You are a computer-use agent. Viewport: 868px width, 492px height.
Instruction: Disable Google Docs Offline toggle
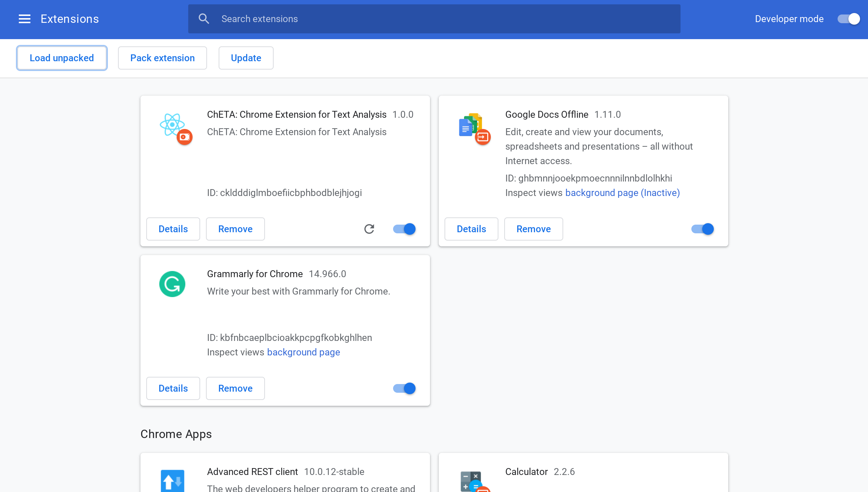703,229
